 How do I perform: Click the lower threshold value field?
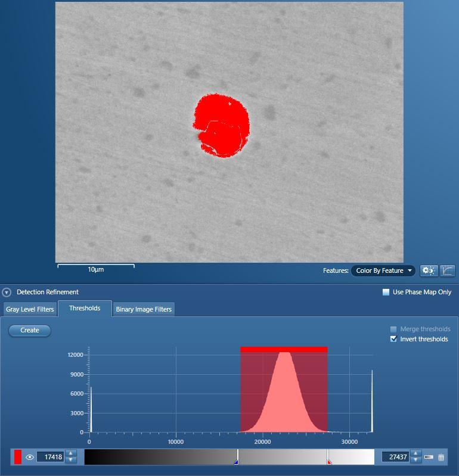tap(50, 458)
